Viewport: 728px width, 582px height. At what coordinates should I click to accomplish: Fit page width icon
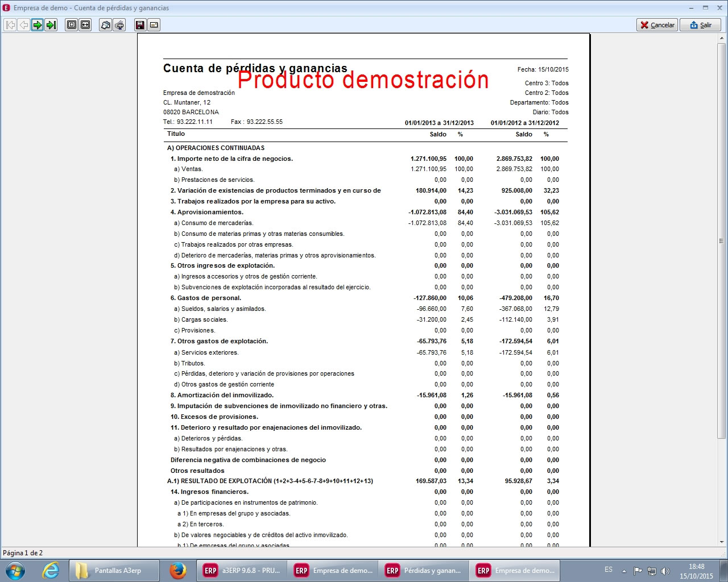coord(85,25)
